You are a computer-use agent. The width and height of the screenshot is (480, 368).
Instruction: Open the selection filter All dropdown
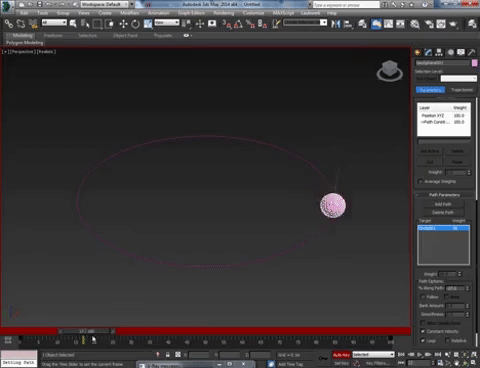click(x=54, y=23)
